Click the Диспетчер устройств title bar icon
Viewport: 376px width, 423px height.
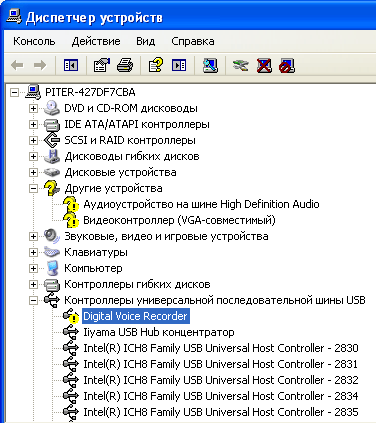coord(14,17)
